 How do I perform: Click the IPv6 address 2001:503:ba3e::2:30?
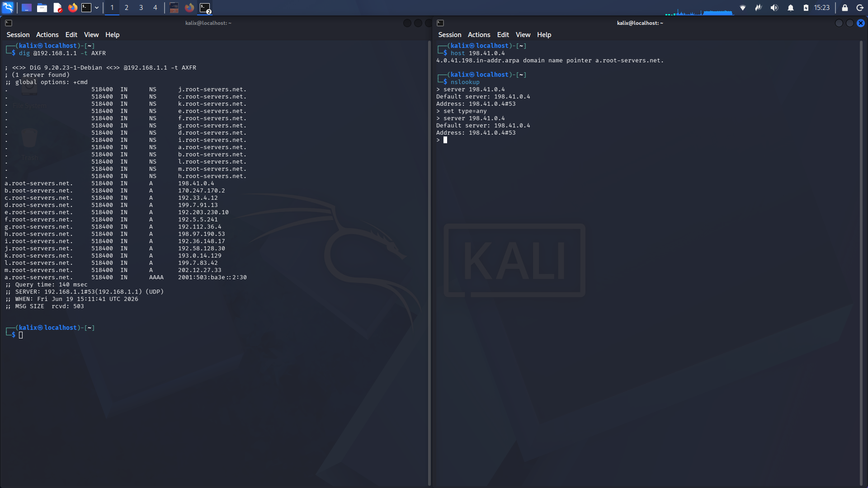click(212, 277)
